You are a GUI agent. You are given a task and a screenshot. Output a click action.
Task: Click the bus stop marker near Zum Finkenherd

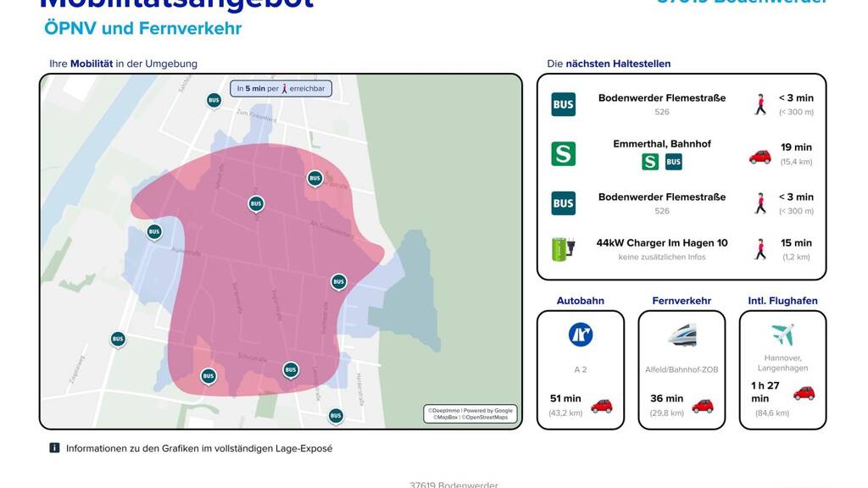pos(214,100)
